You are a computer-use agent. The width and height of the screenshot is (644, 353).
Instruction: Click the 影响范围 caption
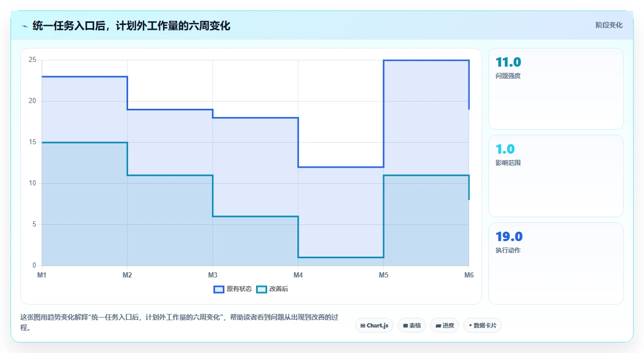(508, 163)
